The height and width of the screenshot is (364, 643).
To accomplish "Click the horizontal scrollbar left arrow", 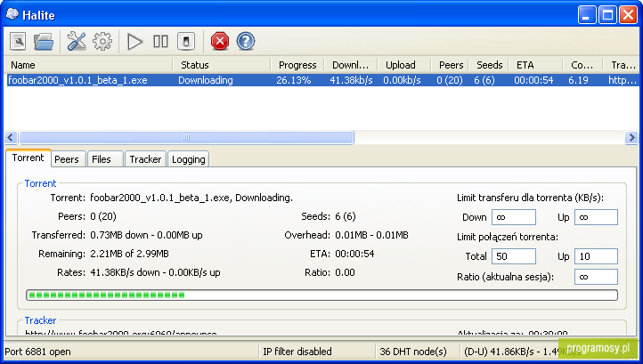I will coord(11,137).
